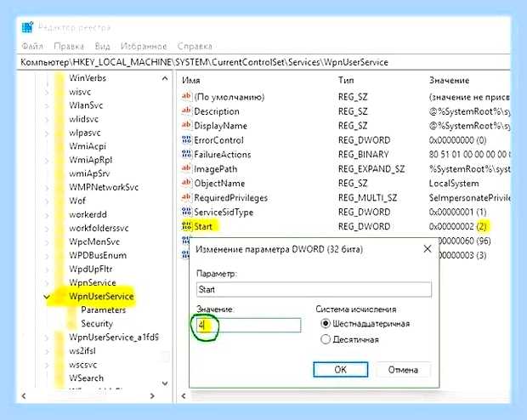Click the ServiceSidType DWORD icon
The height and width of the screenshot is (420, 527).
[x=186, y=212]
